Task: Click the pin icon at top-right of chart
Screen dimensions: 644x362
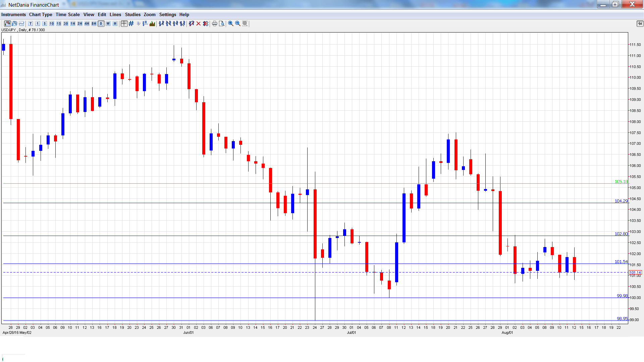Action: [x=640, y=23]
